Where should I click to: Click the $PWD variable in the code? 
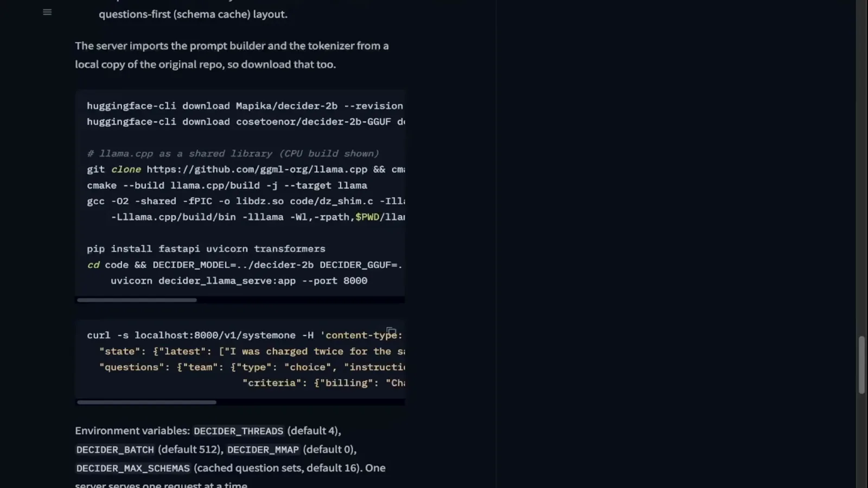tap(367, 217)
